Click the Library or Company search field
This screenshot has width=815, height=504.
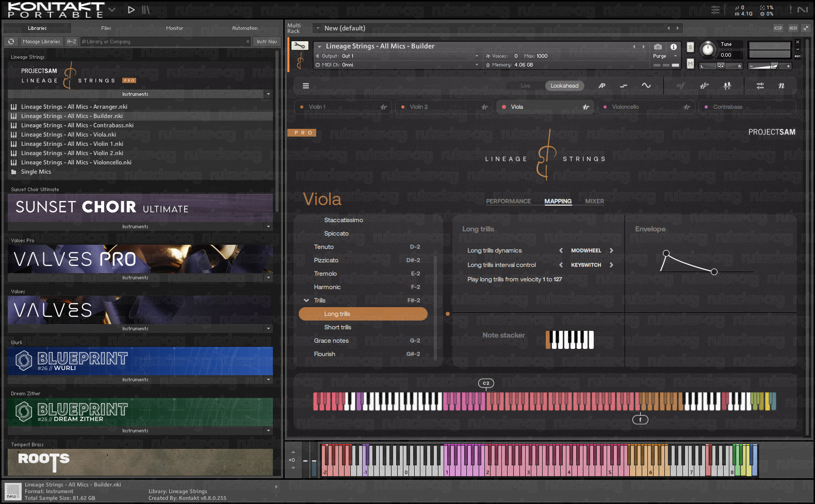click(x=165, y=42)
